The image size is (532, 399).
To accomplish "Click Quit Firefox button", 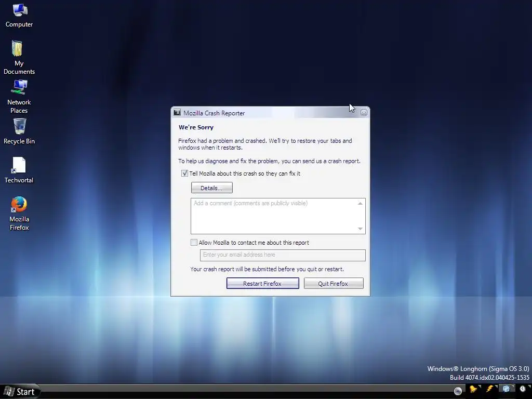I will tap(334, 283).
